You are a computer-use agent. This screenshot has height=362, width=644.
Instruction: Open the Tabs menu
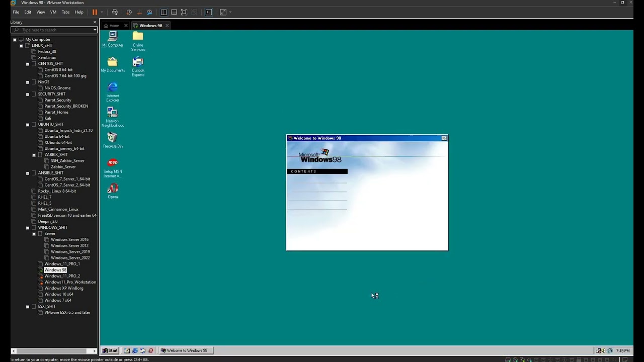click(x=65, y=12)
